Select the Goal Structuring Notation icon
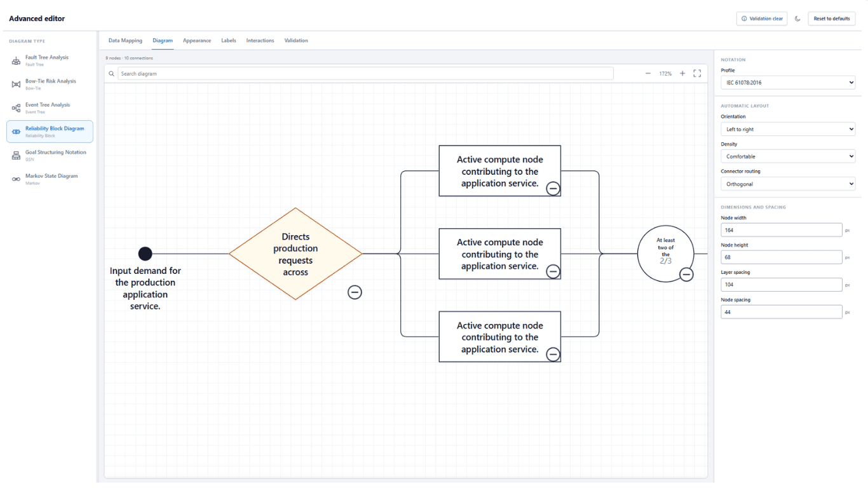 coord(17,156)
